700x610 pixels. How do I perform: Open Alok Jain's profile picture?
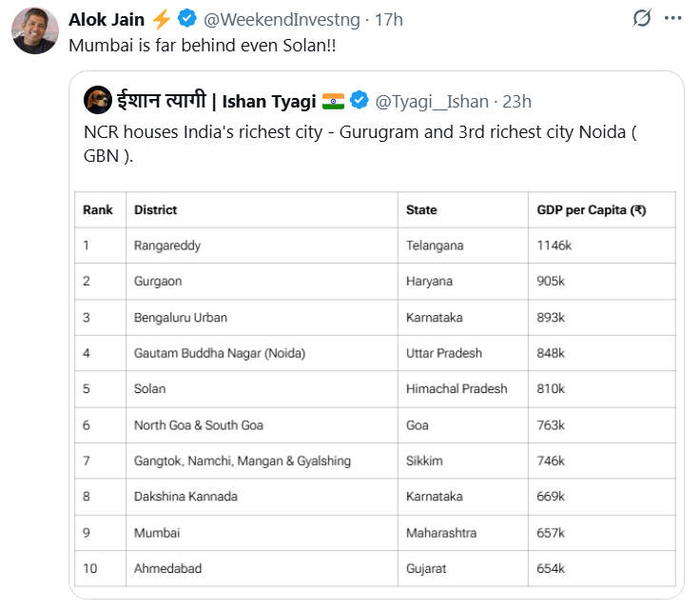(35, 30)
